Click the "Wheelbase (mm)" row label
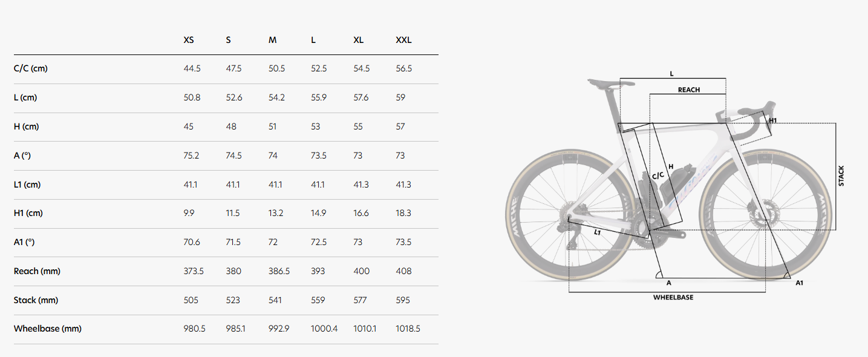The height and width of the screenshot is (357, 868). (x=47, y=329)
